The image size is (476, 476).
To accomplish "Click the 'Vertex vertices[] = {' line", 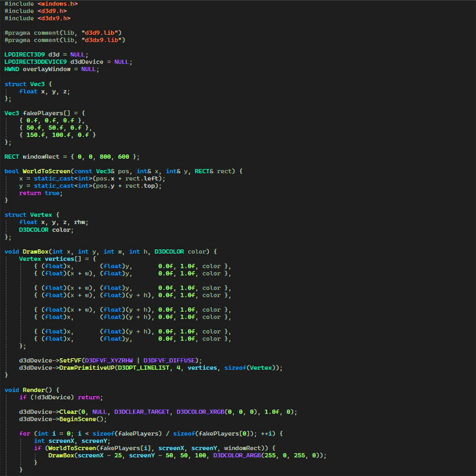I will 57,259.
